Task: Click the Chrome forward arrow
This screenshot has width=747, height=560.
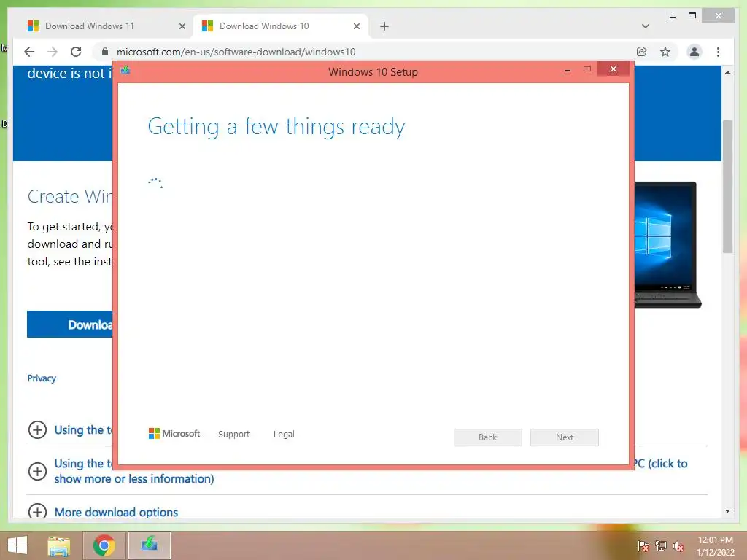Action: 53,52
